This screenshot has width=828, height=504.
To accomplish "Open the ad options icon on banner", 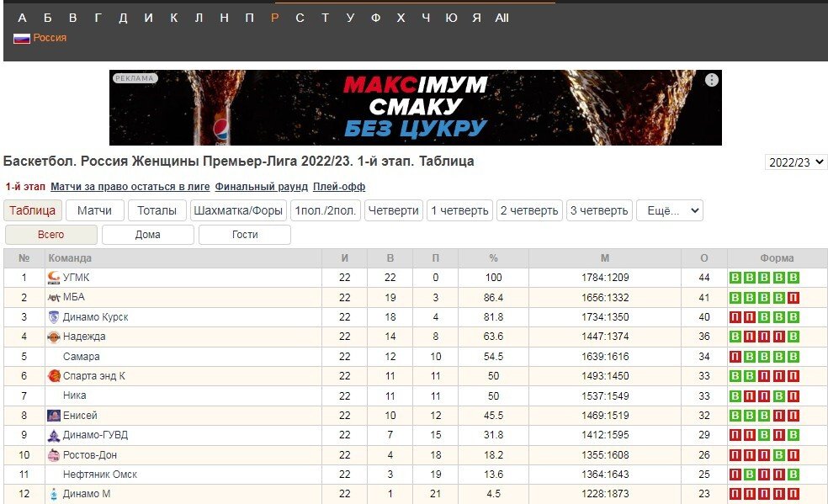I will [712, 80].
